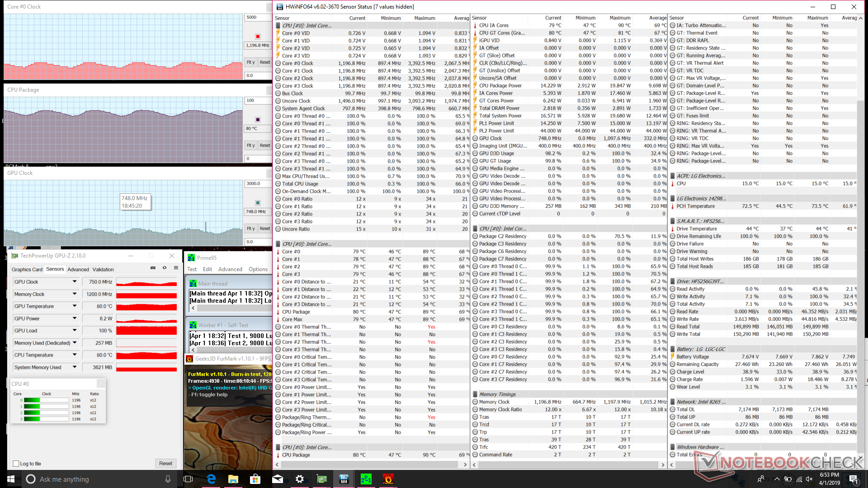Open Microsoft Edge from taskbar
Screen dimensions: 868x488
[211, 479]
